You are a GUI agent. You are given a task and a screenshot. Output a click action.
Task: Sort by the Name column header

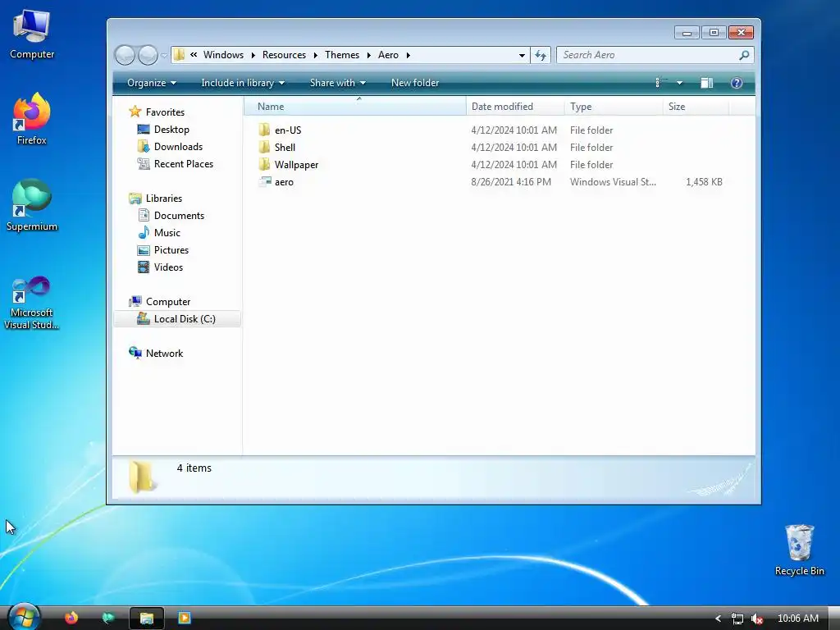click(355, 107)
